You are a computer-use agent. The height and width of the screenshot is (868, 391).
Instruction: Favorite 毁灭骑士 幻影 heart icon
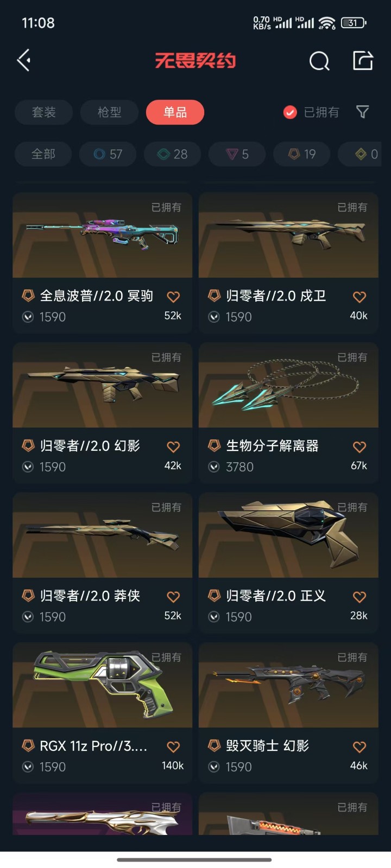[x=360, y=747]
